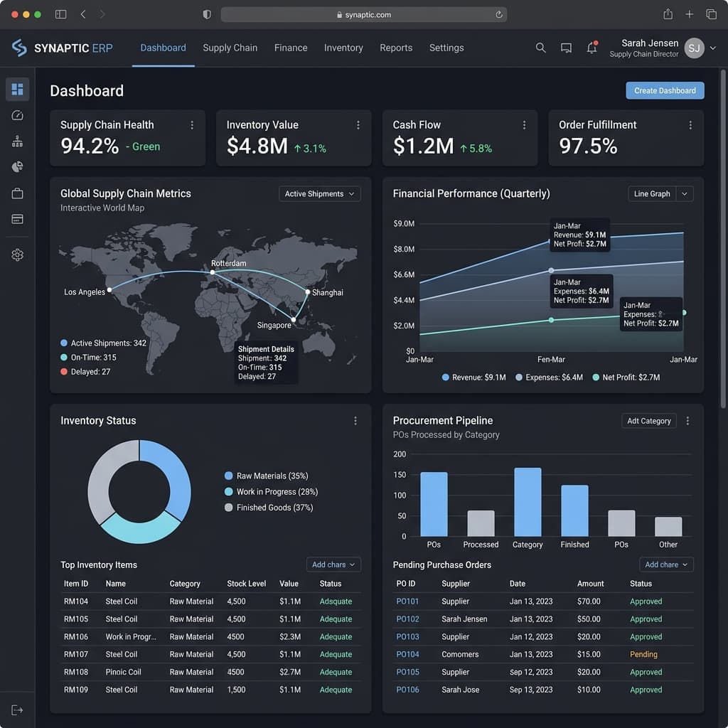Click the Net Profit legend dot
728x728 pixels.
coord(596,378)
